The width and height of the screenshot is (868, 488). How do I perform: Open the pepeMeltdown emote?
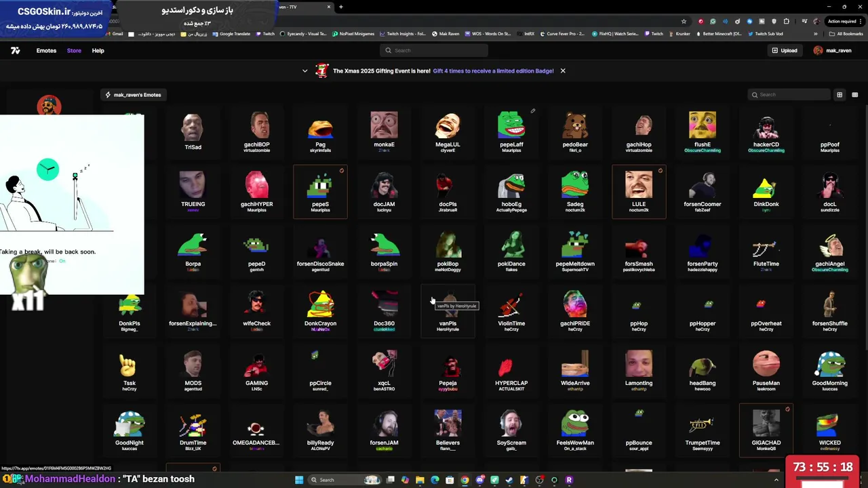pyautogui.click(x=575, y=251)
